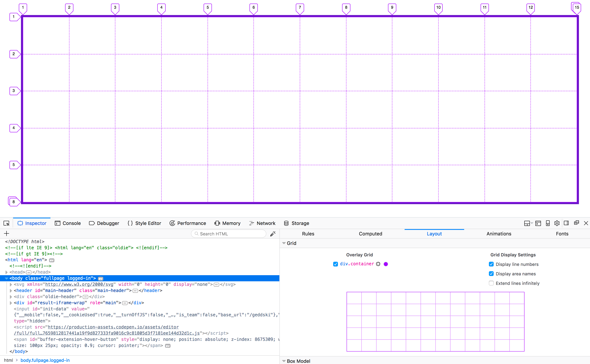Screen dimensions: 590x364
Task: Enable Responsive Design Mode icon
Action: click(x=548, y=223)
